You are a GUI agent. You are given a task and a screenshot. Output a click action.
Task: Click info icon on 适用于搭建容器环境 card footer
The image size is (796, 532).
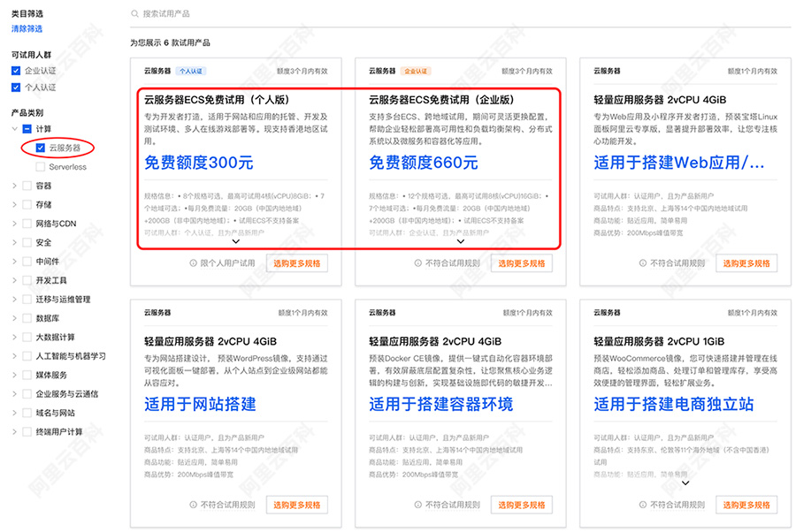coord(417,505)
